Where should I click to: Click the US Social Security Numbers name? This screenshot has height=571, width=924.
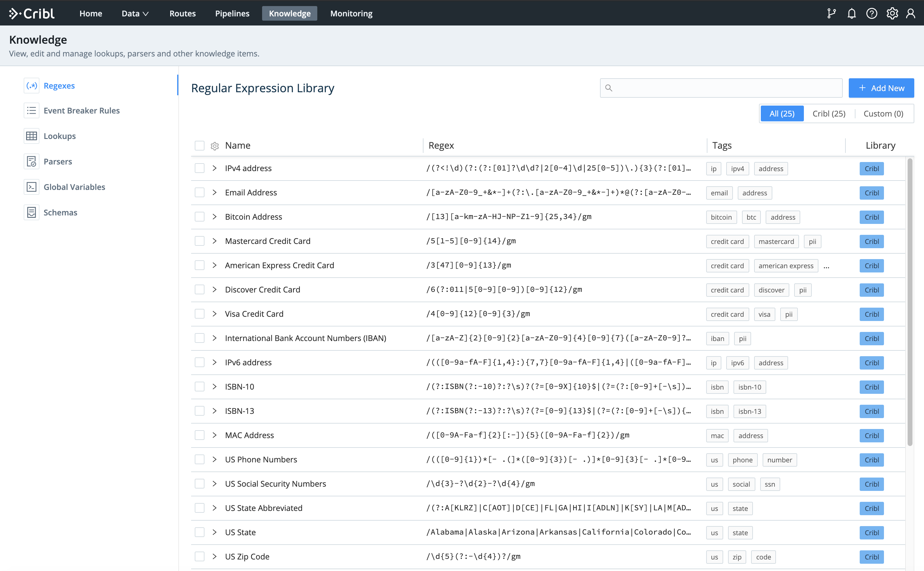pyautogui.click(x=276, y=484)
